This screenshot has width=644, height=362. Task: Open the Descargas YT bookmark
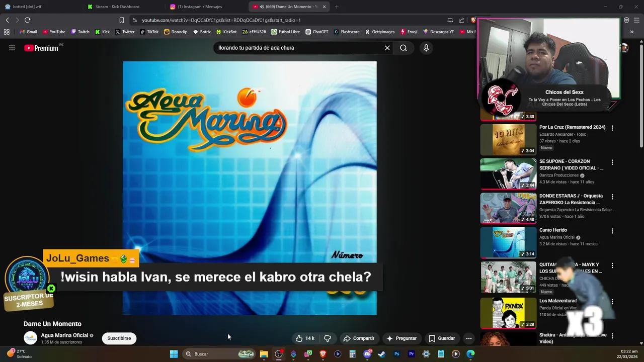click(438, 32)
